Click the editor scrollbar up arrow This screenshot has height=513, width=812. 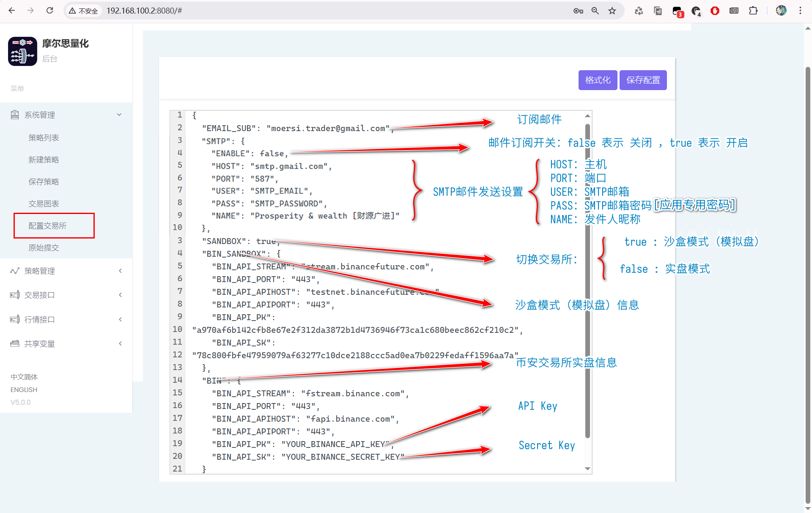point(587,115)
